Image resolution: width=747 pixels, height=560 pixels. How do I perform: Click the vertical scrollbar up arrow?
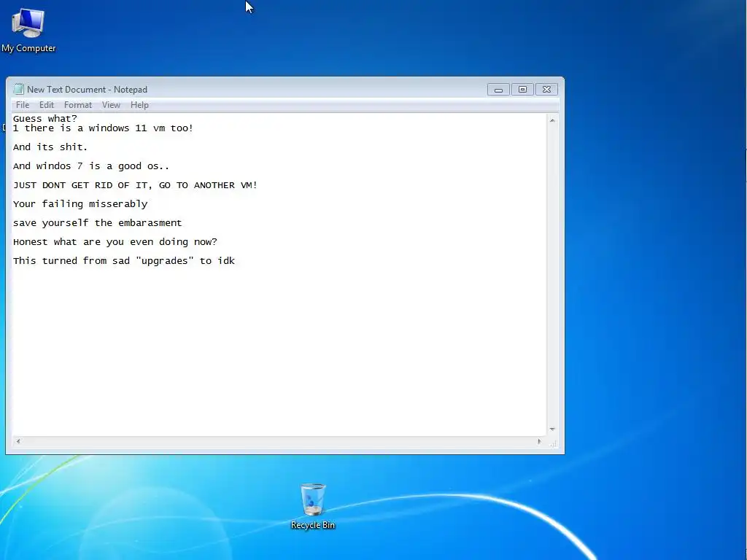tap(552, 120)
